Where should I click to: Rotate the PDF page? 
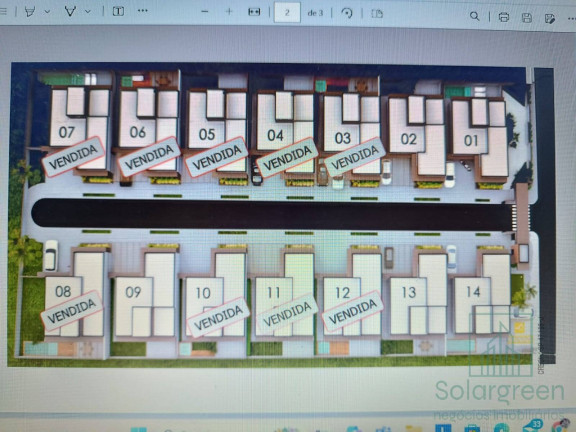[347, 13]
